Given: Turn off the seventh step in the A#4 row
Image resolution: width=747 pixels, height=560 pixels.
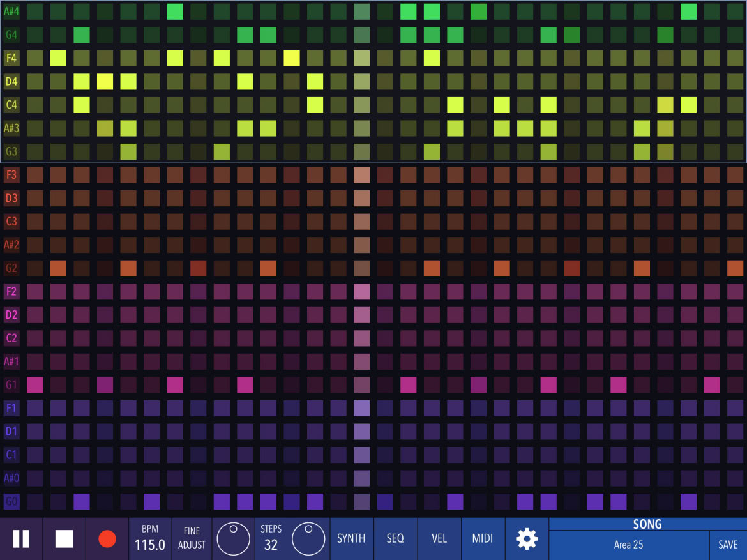Looking at the screenshot, I should (175, 11).
